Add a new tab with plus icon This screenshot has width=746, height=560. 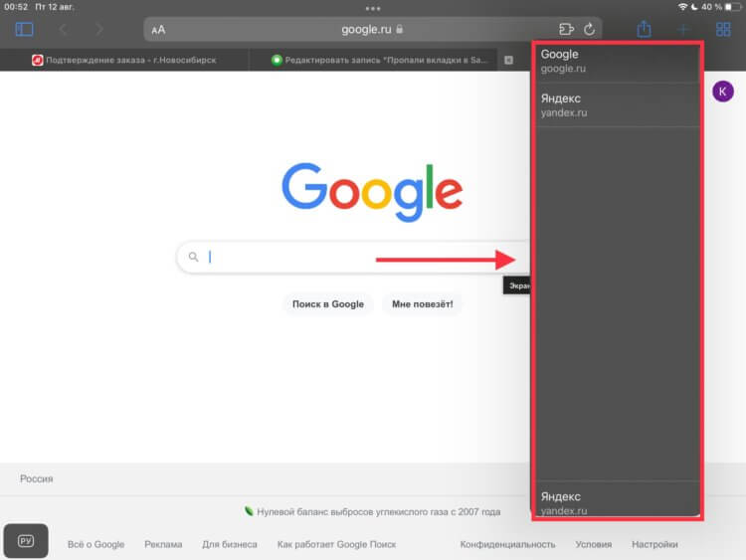coord(683,30)
